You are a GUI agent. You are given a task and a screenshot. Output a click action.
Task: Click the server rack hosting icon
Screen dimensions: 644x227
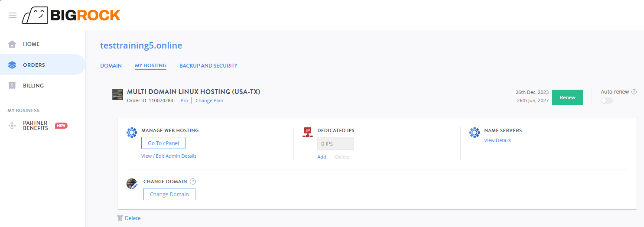click(117, 95)
